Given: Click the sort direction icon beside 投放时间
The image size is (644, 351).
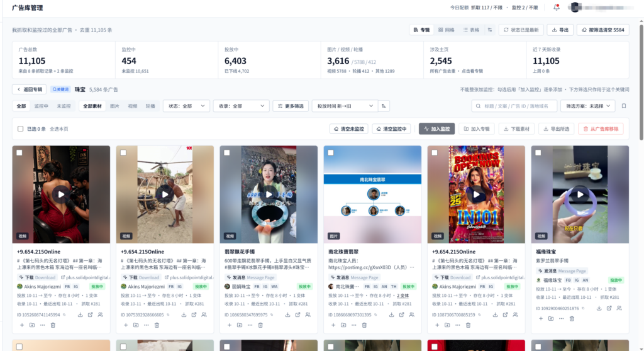Looking at the screenshot, I should click(384, 106).
